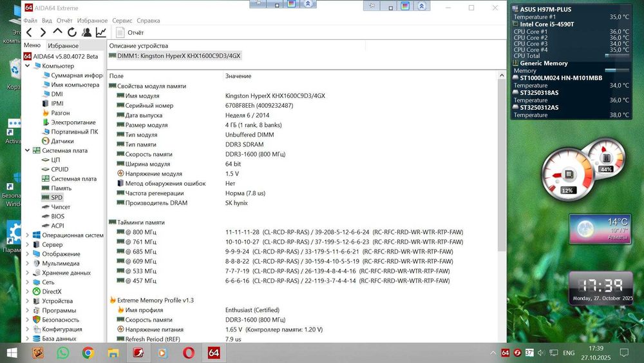The width and height of the screenshot is (644, 363).
Task: Open the Сервис menu
Action: 122,21
